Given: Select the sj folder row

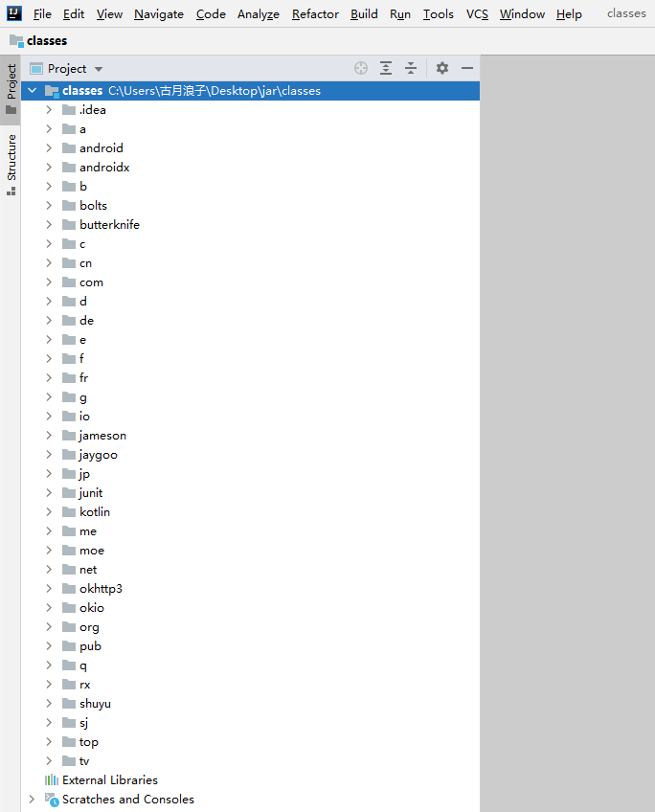Looking at the screenshot, I should coord(250,723).
